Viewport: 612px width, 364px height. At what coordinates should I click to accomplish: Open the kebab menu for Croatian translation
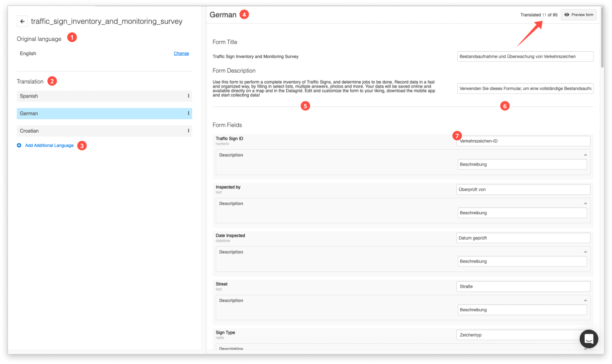tap(188, 130)
